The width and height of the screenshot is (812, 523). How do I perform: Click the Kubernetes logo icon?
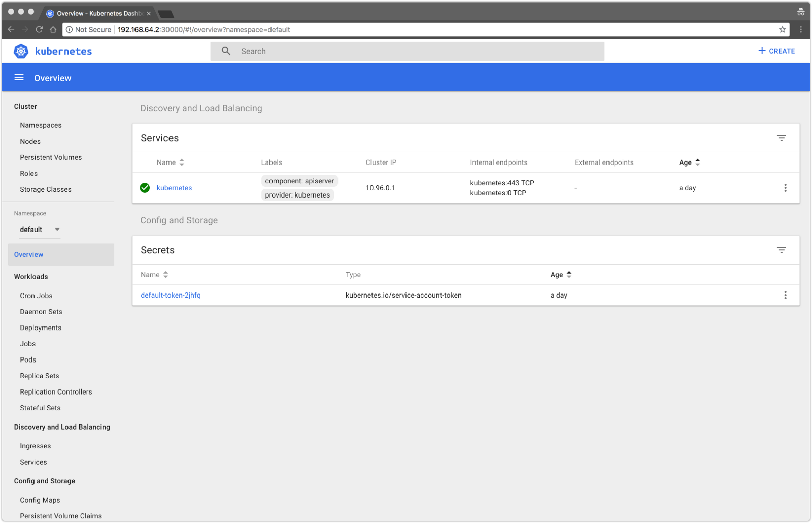[x=21, y=51]
